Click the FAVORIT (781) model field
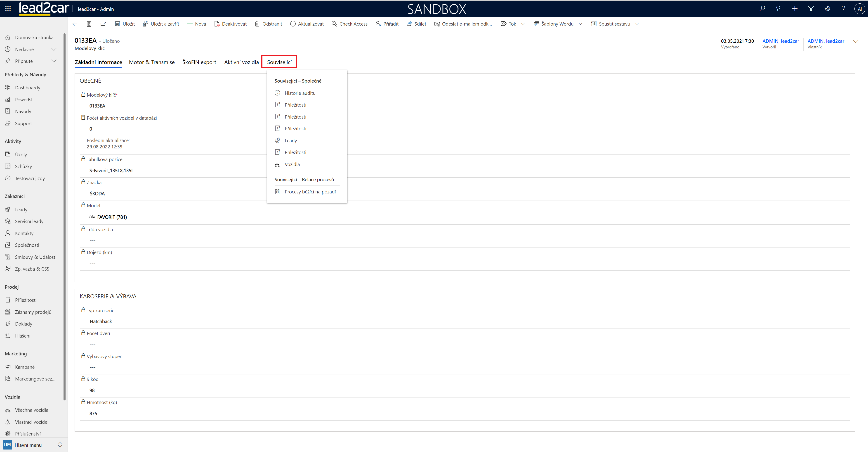Image resolution: width=868 pixels, height=452 pixels. pyautogui.click(x=112, y=217)
